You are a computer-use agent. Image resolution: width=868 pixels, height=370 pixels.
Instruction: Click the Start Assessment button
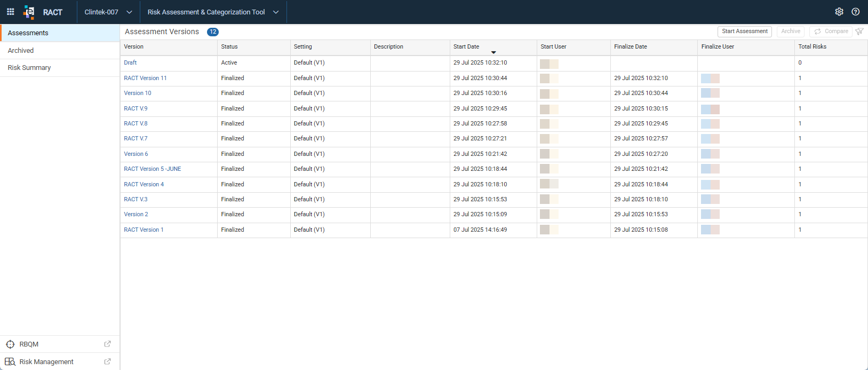click(x=745, y=32)
